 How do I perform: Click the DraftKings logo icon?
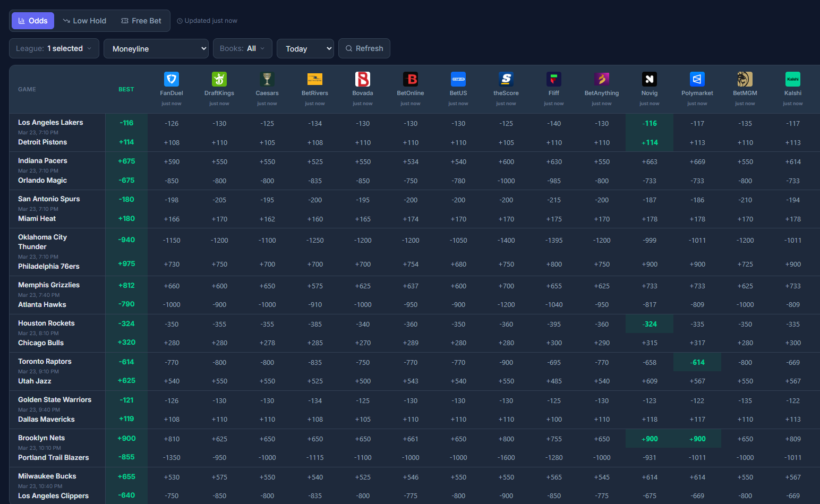point(219,79)
